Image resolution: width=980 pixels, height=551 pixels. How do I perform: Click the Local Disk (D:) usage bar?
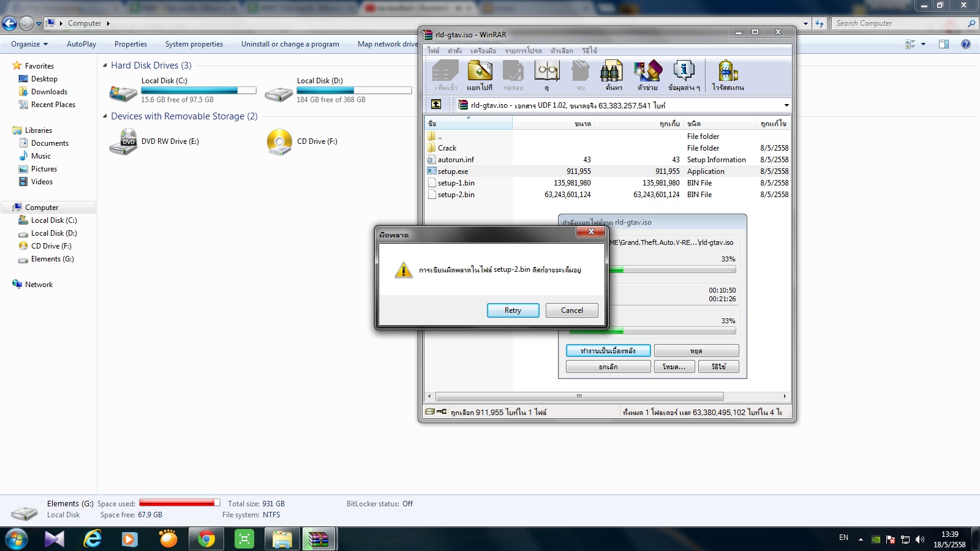click(x=354, y=90)
